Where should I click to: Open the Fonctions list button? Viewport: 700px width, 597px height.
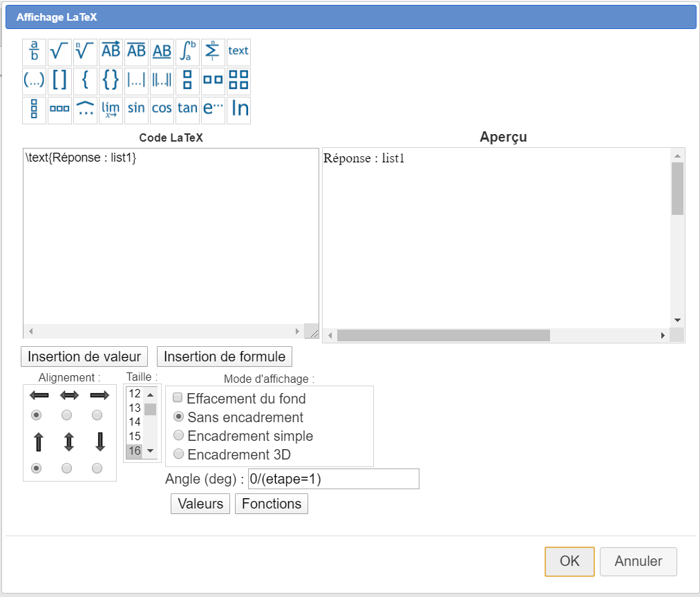click(x=272, y=504)
